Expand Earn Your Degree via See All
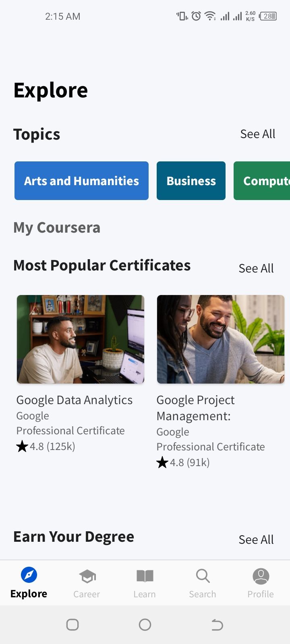This screenshot has height=644, width=290. tap(256, 539)
